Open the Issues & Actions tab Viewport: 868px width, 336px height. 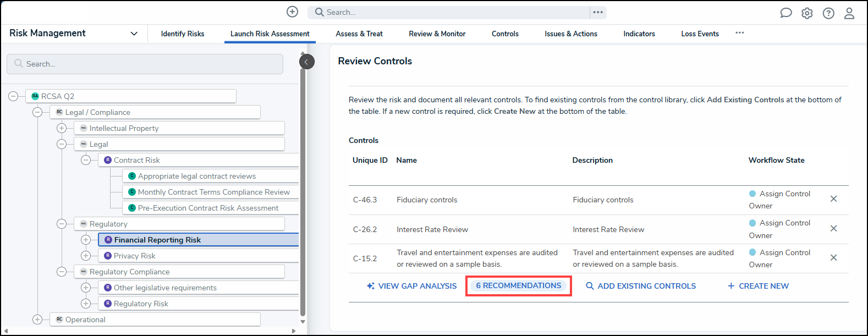tap(571, 34)
